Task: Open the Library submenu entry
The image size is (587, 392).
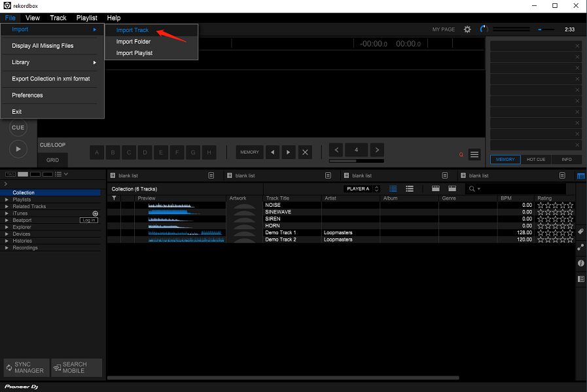Action: pos(52,62)
